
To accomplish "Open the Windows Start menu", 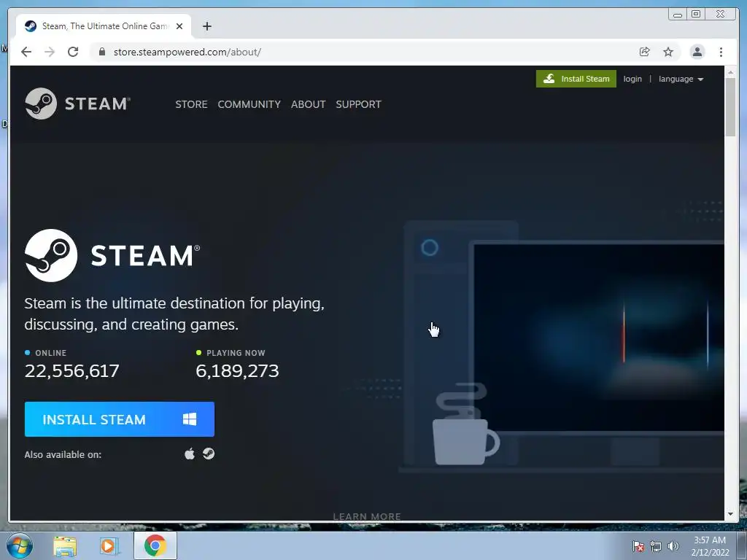I will [x=20, y=545].
